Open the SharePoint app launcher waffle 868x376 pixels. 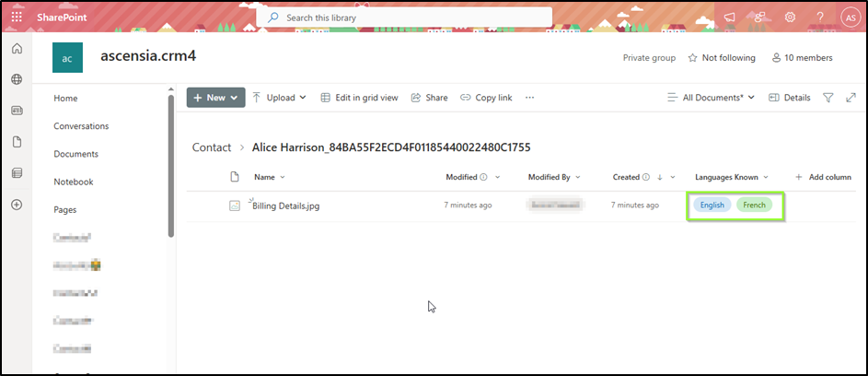(17, 17)
